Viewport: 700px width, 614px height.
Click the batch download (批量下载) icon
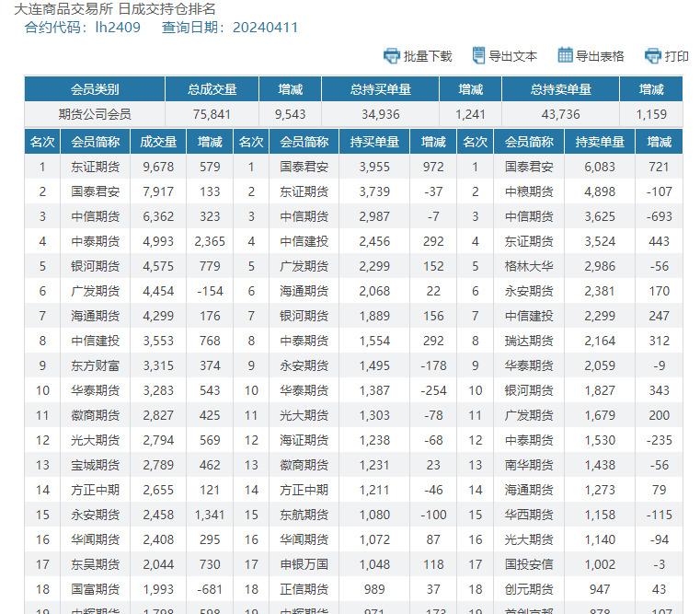click(391, 56)
